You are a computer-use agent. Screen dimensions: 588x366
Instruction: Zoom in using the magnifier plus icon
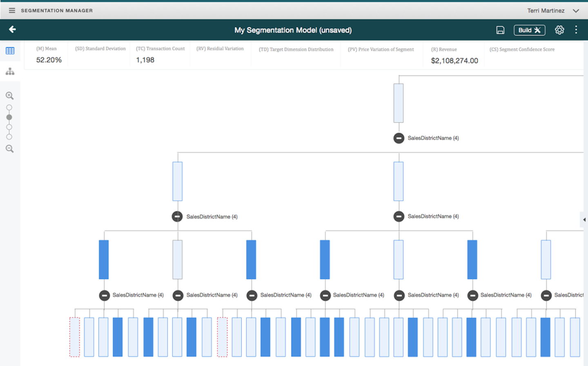9,95
